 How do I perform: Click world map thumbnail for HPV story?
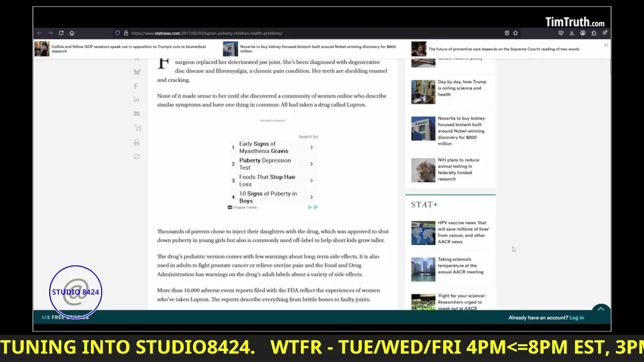(423, 233)
